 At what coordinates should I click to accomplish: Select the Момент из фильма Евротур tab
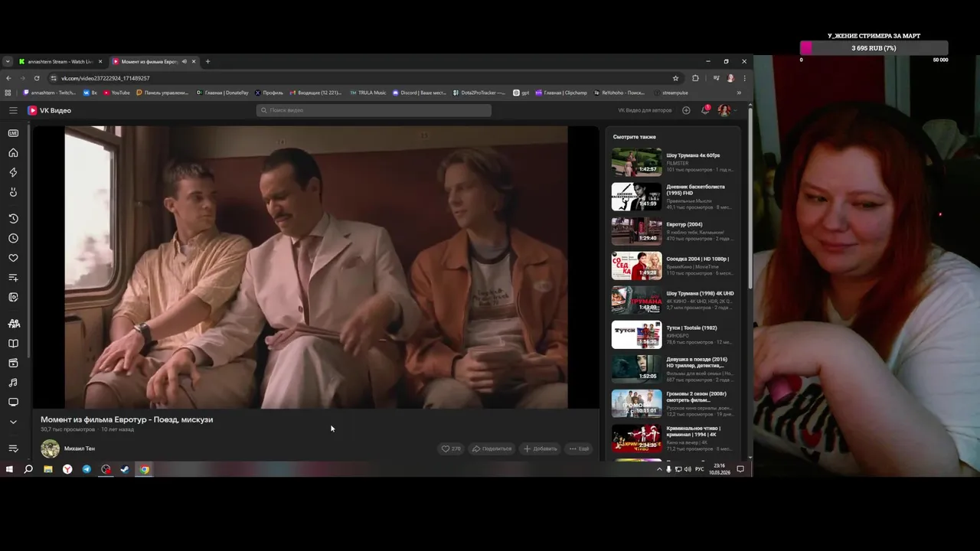[149, 61]
